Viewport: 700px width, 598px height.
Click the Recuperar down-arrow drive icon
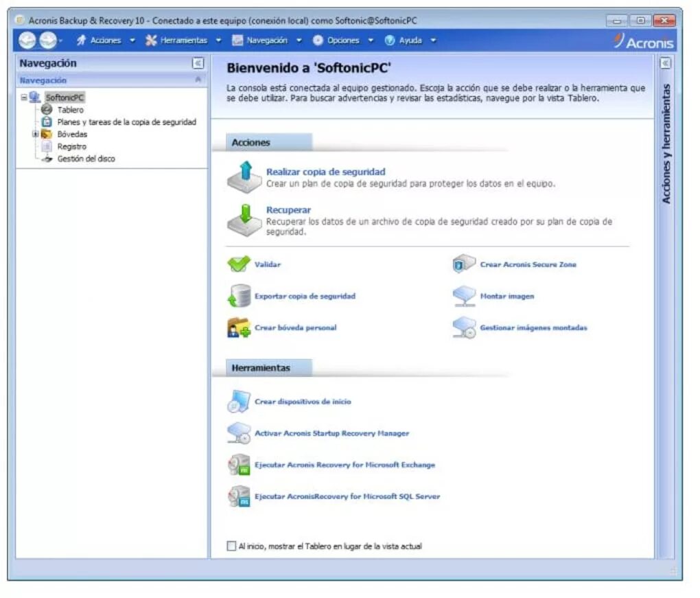[244, 220]
